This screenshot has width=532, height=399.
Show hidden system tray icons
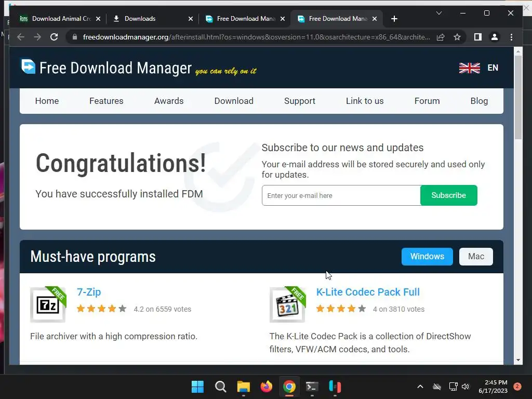[420, 387]
